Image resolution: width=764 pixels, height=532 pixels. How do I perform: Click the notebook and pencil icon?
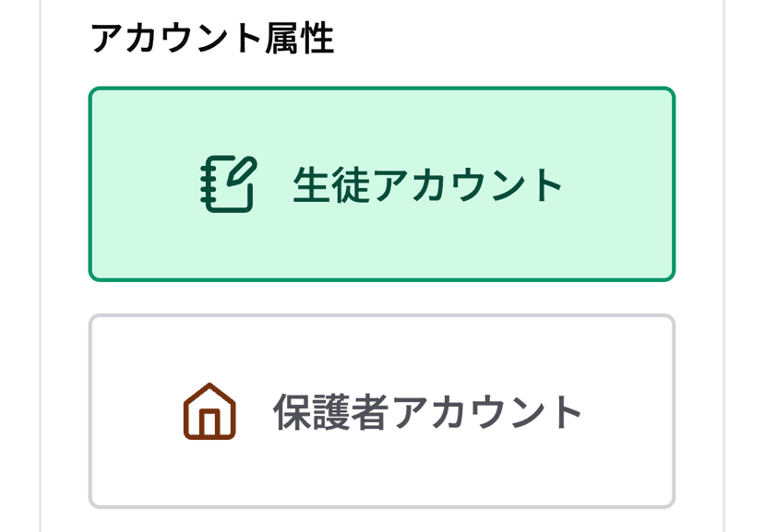(x=228, y=184)
